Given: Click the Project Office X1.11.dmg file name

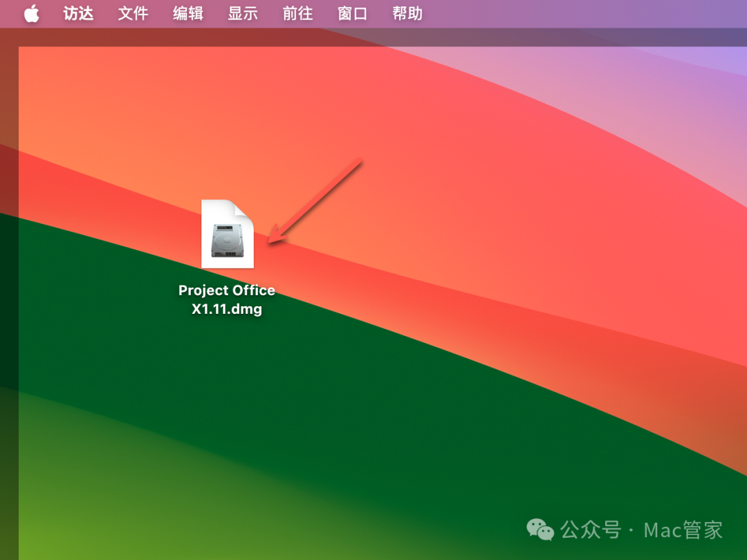Looking at the screenshot, I should (x=227, y=299).
